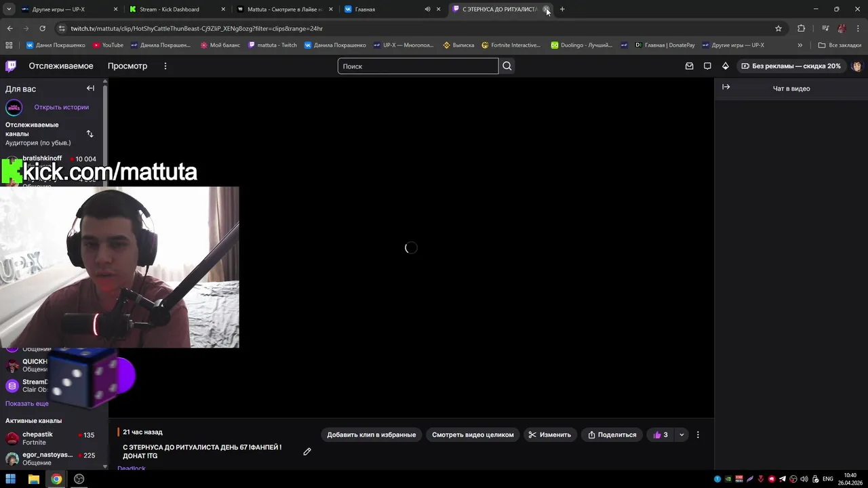This screenshot has width=868, height=488.
Task: Click the Bits gem icon
Action: (x=725, y=66)
